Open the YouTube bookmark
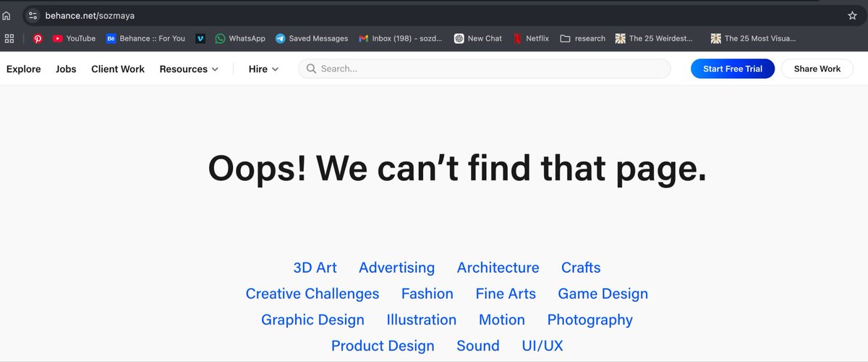This screenshot has width=868, height=362. tap(74, 38)
